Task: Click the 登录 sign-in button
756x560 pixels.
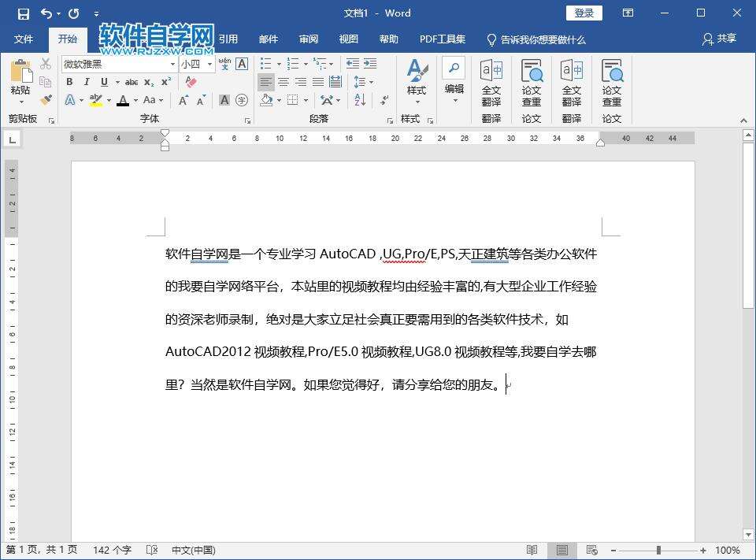Action: pyautogui.click(x=584, y=13)
